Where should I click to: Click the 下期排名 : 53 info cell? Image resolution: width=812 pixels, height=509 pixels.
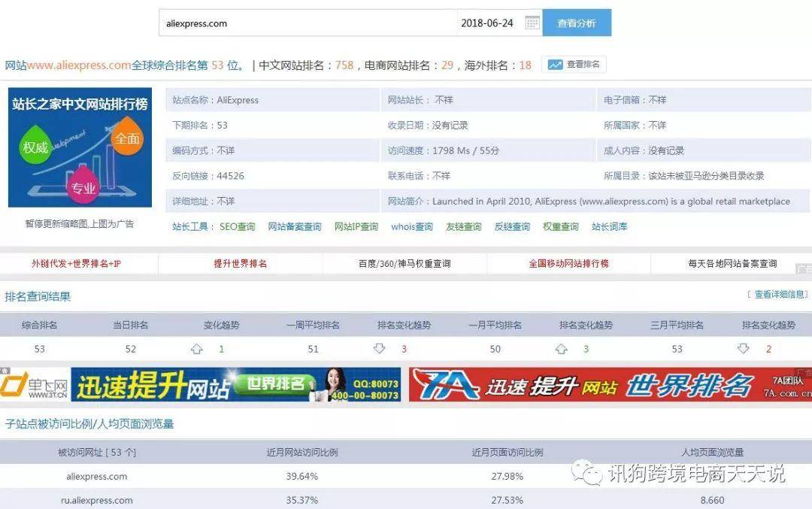click(x=273, y=126)
